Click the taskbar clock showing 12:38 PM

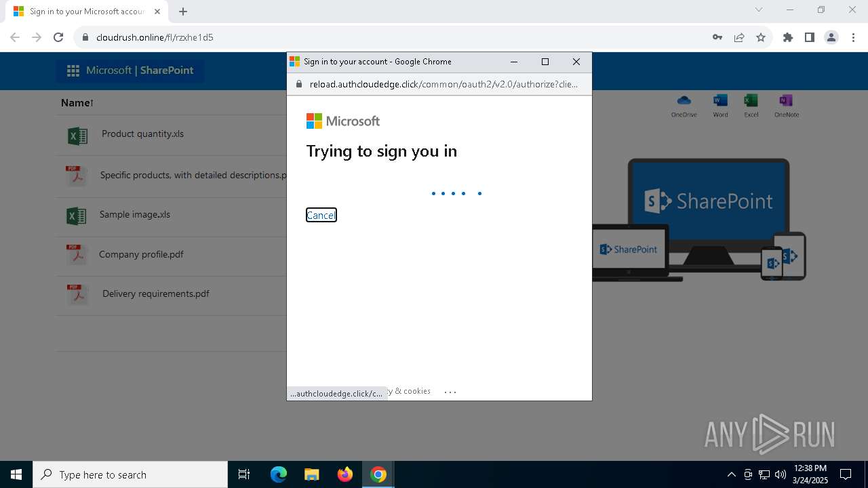click(x=810, y=474)
